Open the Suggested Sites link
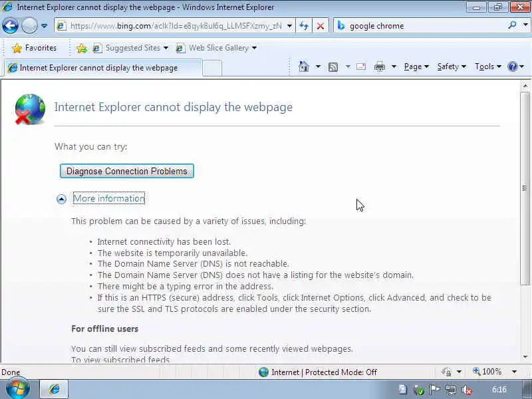Viewport: 532px width, 399px height. (x=132, y=48)
